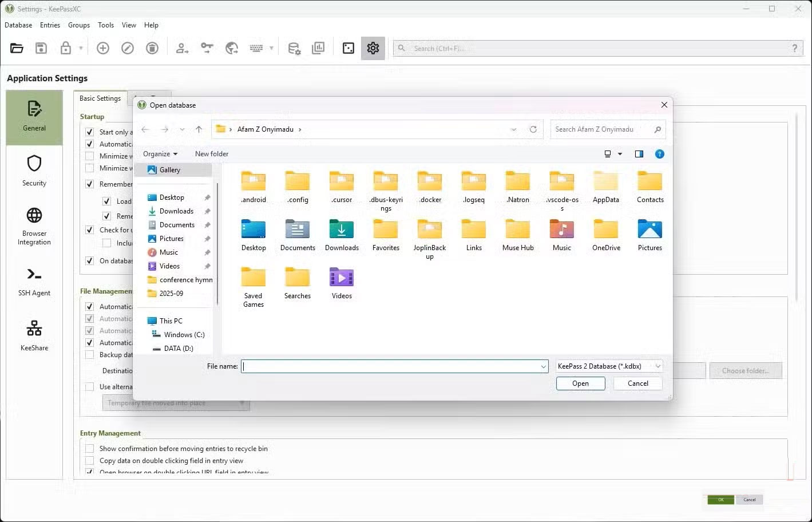Screen dimensions: 812x522
Task: Open the Entries menu
Action: [x=50, y=25]
